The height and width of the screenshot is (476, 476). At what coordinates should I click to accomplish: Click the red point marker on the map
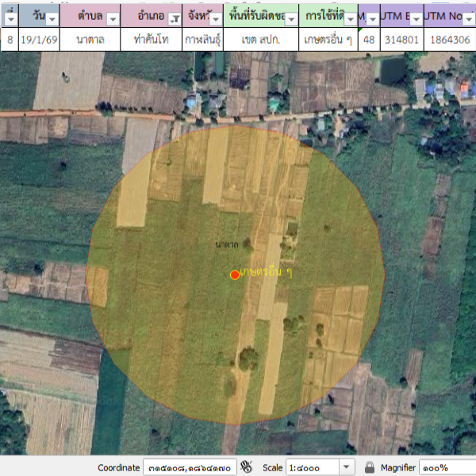coord(234,274)
